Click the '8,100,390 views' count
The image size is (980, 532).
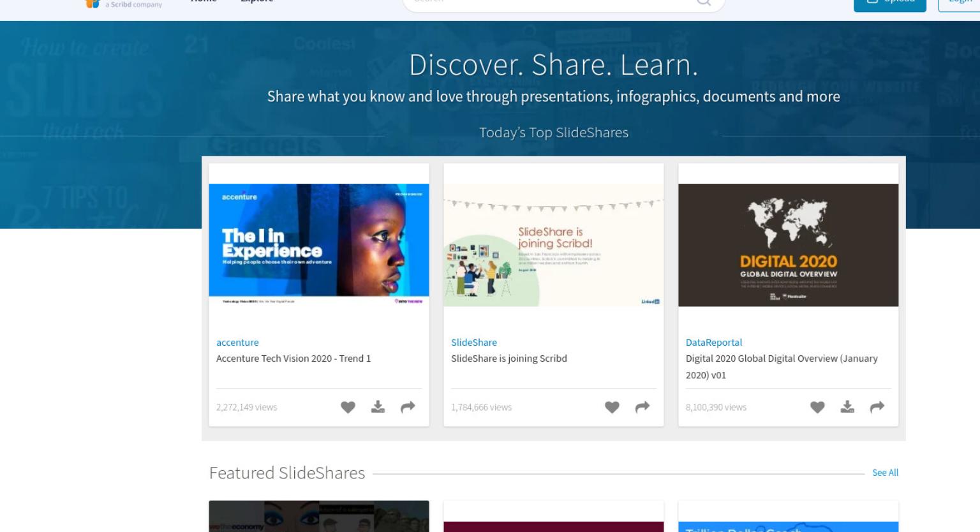point(716,407)
